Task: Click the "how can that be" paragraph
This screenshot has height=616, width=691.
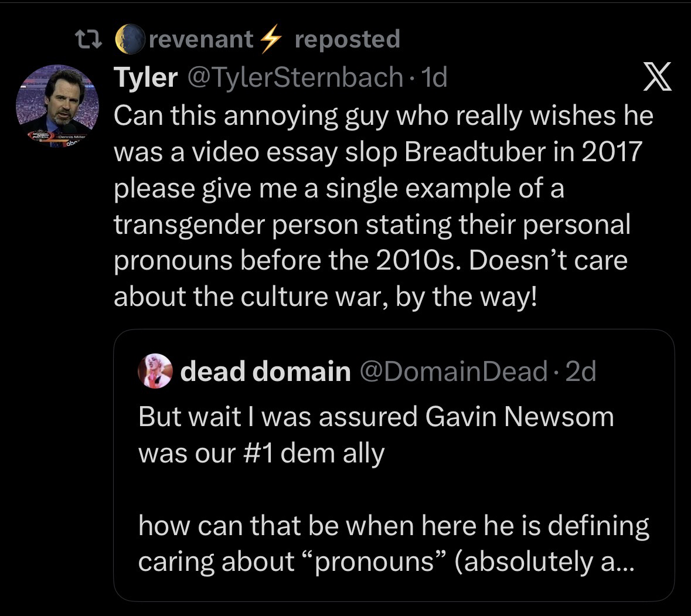Action: tap(393, 525)
